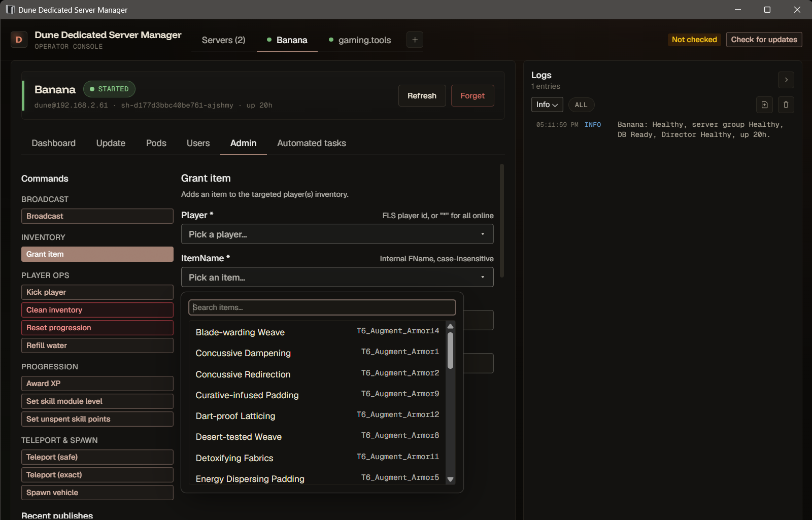Switch to the Banana server tab
The width and height of the screenshot is (812, 520).
287,40
